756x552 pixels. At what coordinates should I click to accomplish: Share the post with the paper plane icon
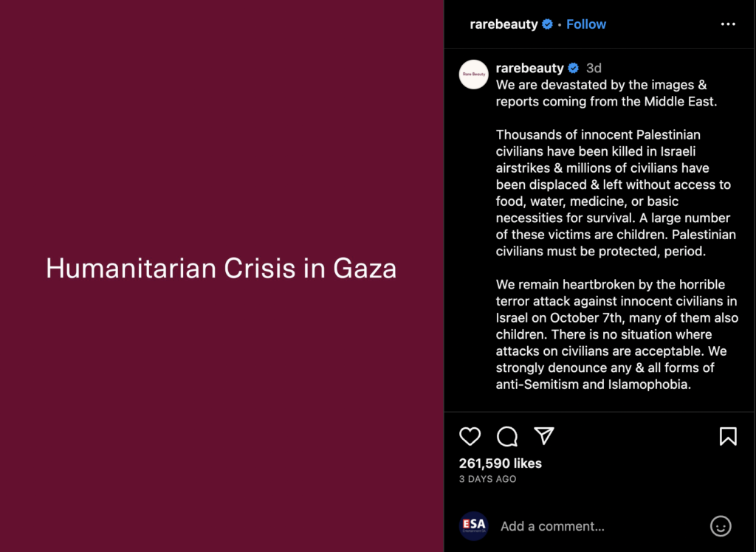tap(544, 436)
